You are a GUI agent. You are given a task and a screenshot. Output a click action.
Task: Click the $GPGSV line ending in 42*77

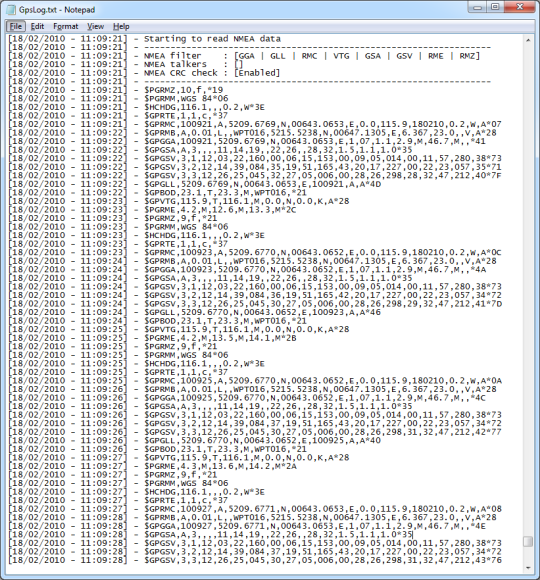click(255, 432)
